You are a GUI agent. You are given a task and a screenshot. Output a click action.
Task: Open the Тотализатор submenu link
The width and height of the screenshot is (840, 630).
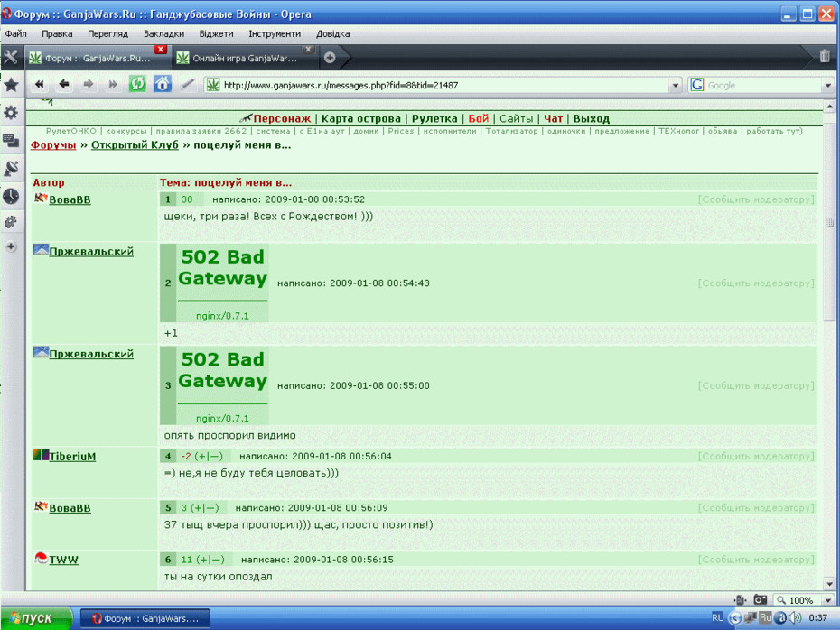[511, 131]
